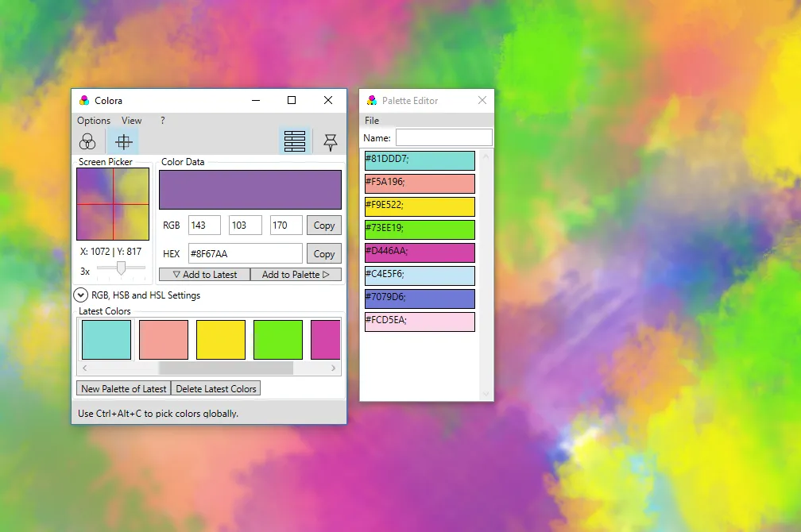Open the Options menu
This screenshot has height=532, width=801.
[x=93, y=121]
